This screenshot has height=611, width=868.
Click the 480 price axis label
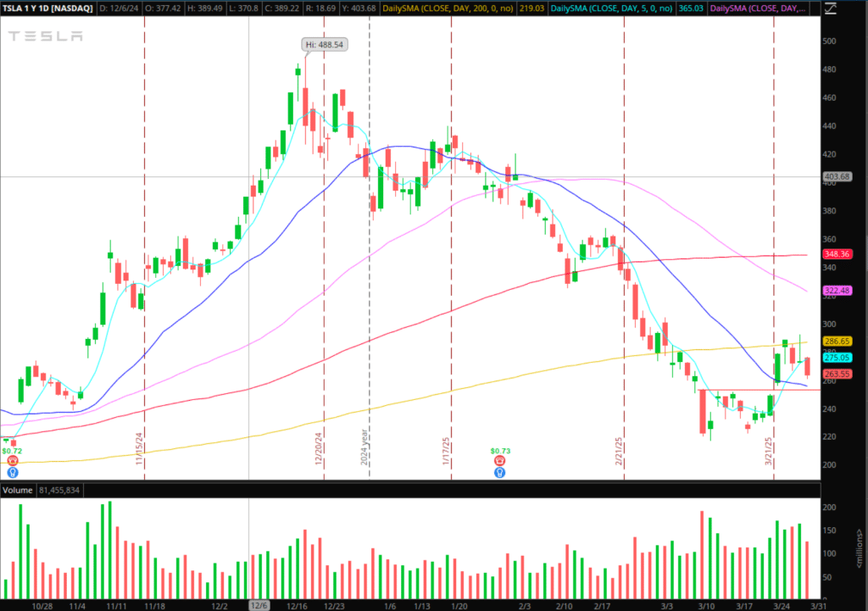click(829, 69)
